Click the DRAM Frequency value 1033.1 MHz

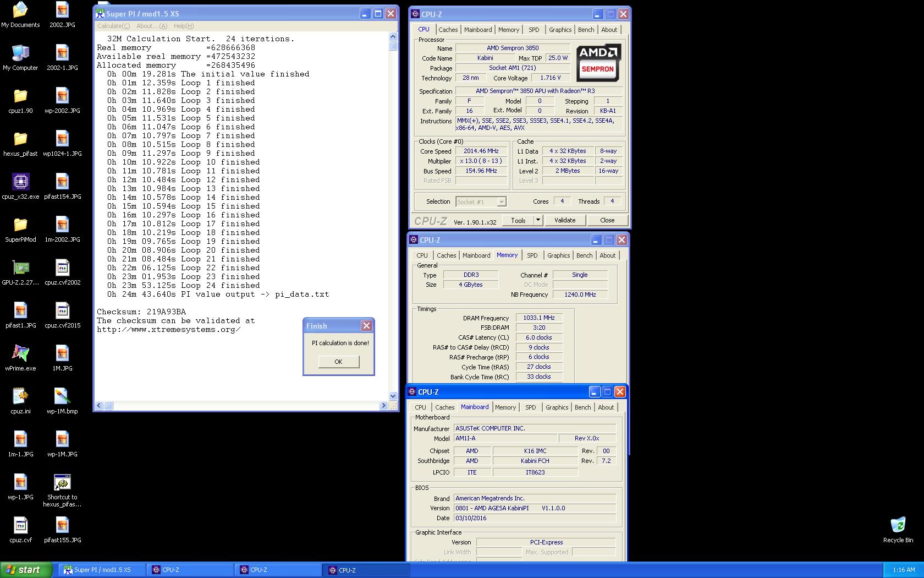pos(538,318)
